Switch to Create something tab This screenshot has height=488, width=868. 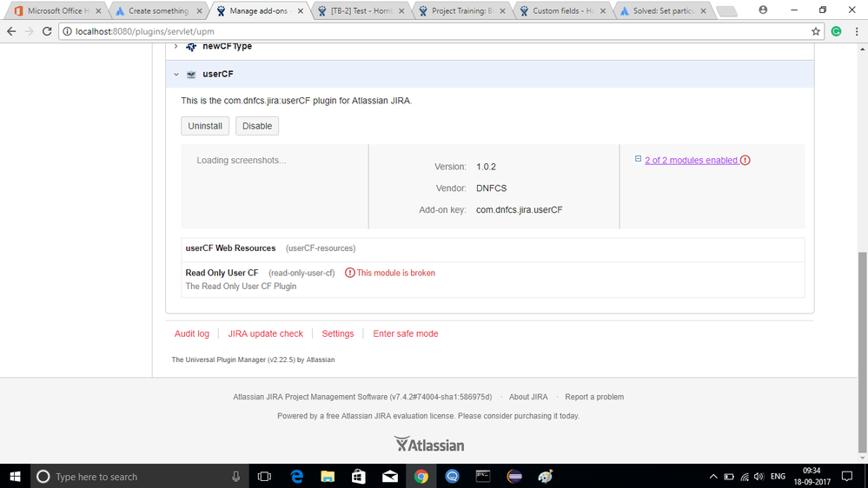click(x=159, y=10)
